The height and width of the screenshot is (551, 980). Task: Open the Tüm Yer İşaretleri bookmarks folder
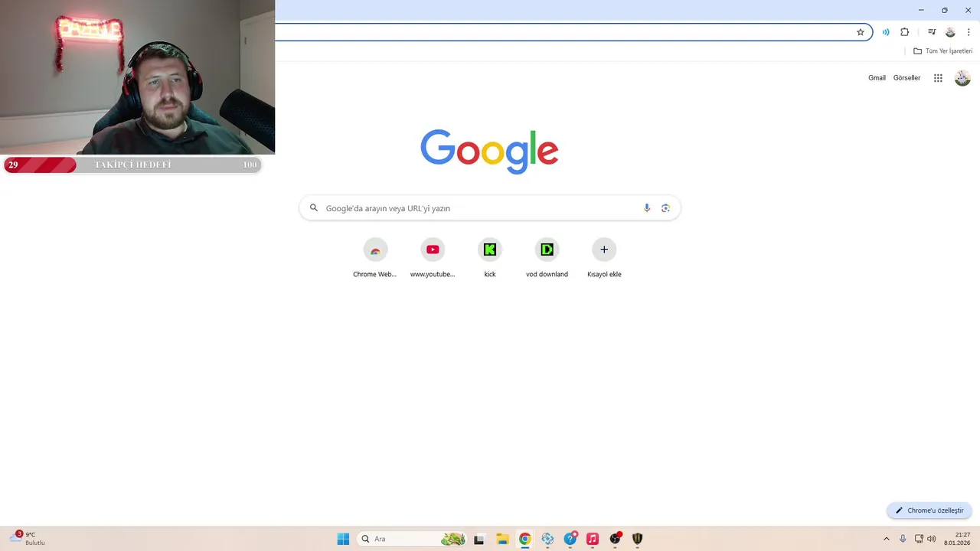943,51
